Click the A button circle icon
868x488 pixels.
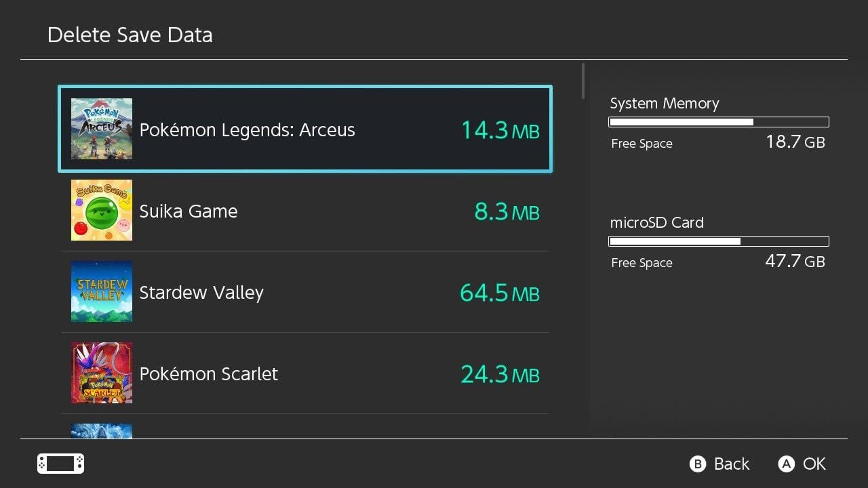coord(786,464)
